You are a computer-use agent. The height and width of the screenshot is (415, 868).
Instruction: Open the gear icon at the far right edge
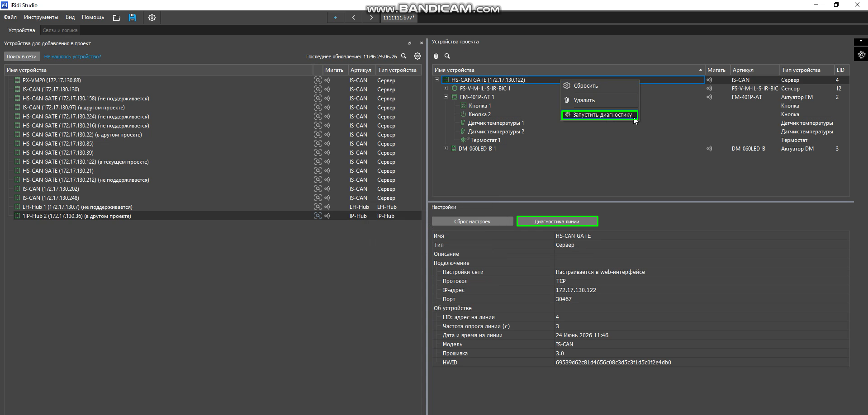tap(861, 55)
